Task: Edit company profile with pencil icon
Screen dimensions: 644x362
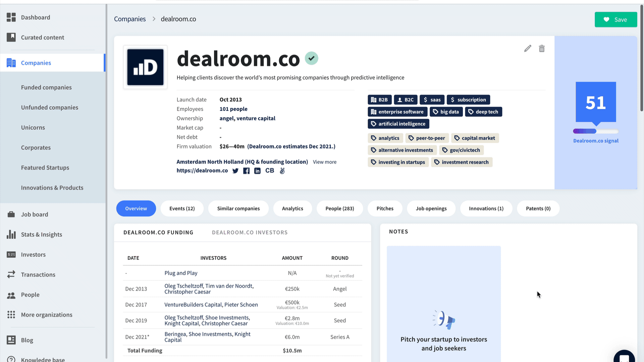Action: 528,49
